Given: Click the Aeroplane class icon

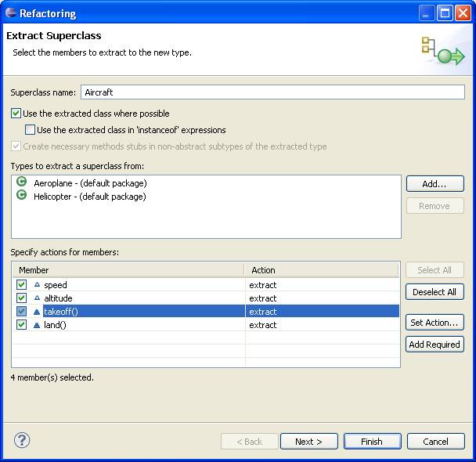Looking at the screenshot, I should tap(22, 182).
